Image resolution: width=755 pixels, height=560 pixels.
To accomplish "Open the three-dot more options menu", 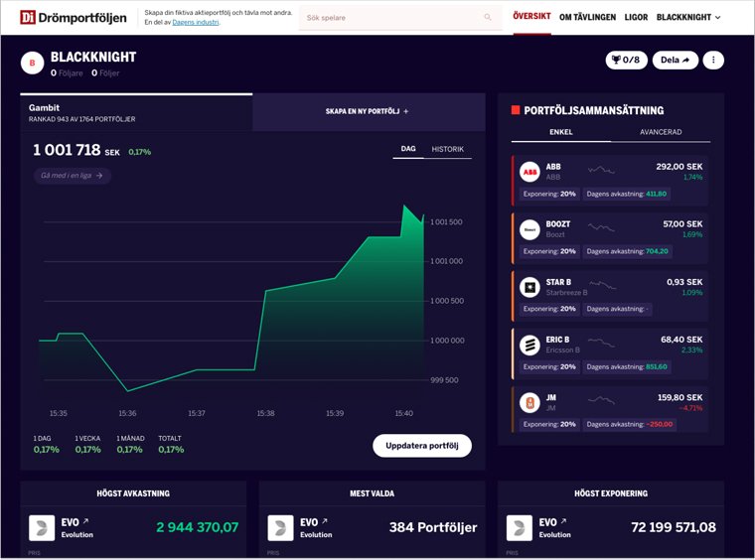I will click(x=713, y=61).
